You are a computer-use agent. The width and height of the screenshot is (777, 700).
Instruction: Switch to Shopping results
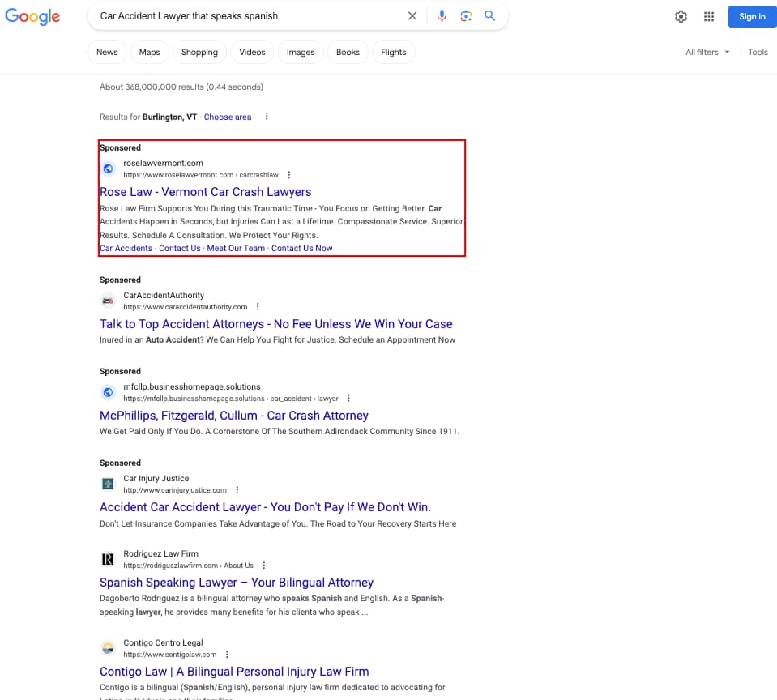[x=199, y=52]
